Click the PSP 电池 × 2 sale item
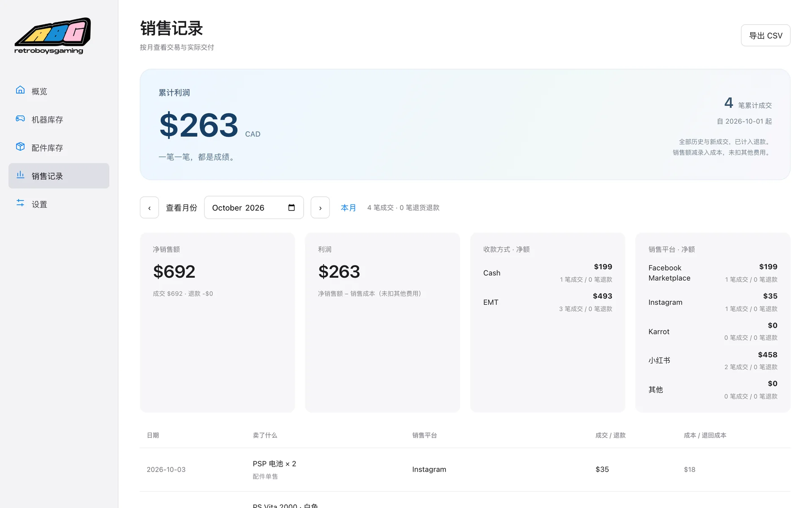 [274, 464]
